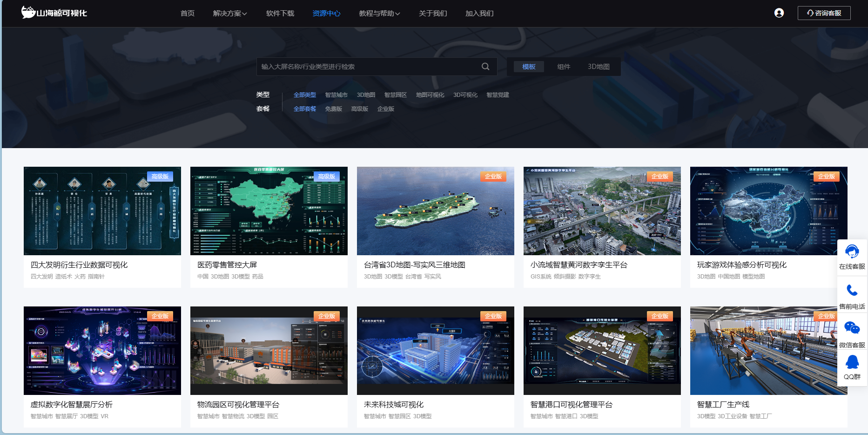Switch to the 模板 tab
The image size is (868, 435).
529,67
